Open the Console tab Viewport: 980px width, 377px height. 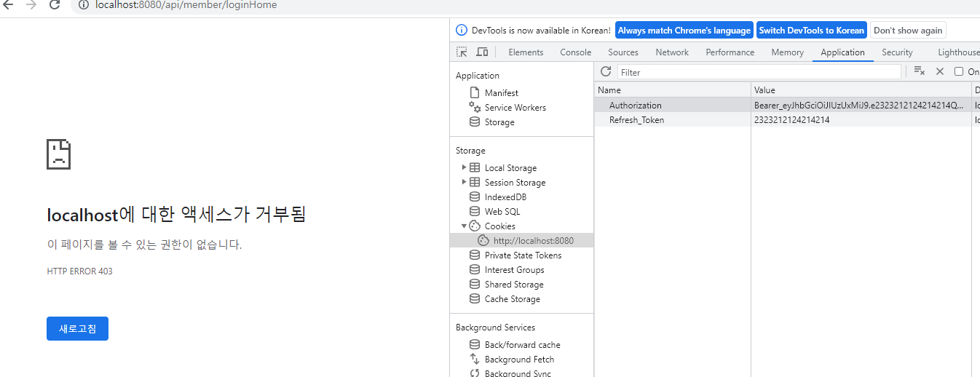(x=575, y=52)
